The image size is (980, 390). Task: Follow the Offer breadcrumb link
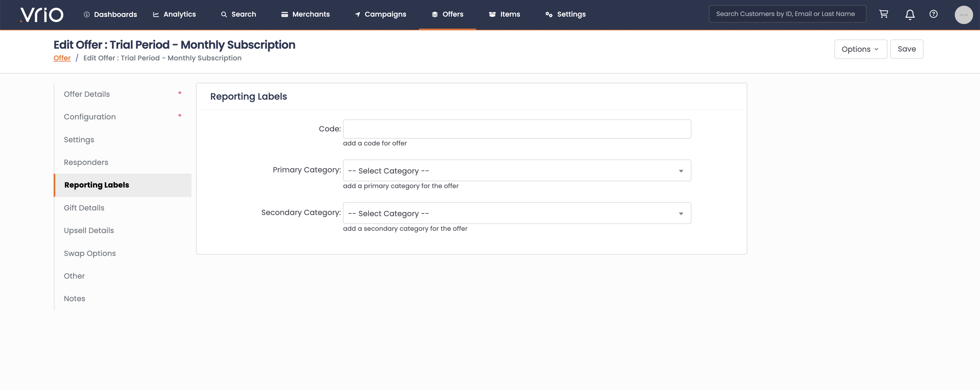(x=62, y=58)
